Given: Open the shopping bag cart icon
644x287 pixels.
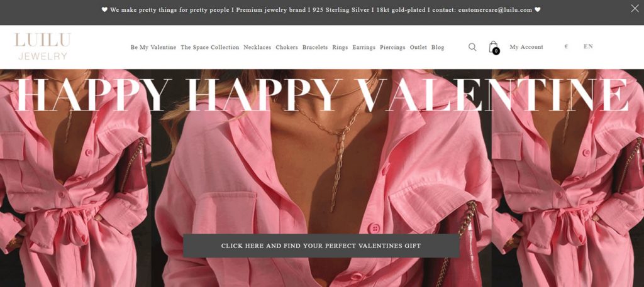Looking at the screenshot, I should click(x=494, y=47).
